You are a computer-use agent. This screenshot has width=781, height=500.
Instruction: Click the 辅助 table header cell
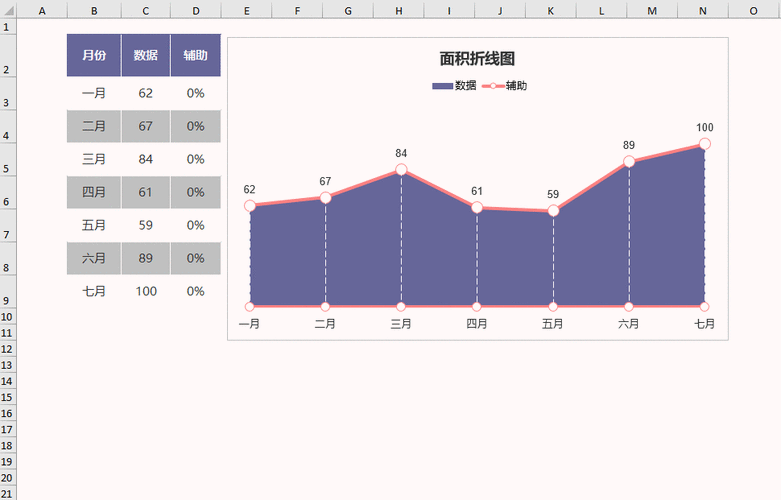[195, 55]
